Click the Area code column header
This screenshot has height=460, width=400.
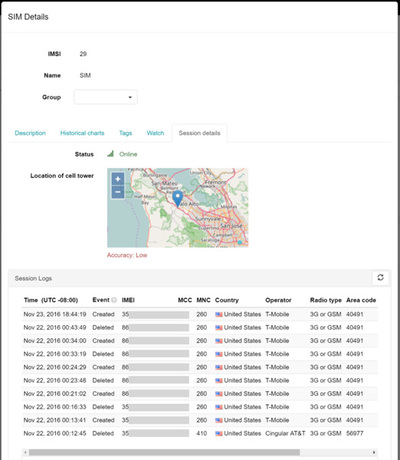tap(361, 300)
